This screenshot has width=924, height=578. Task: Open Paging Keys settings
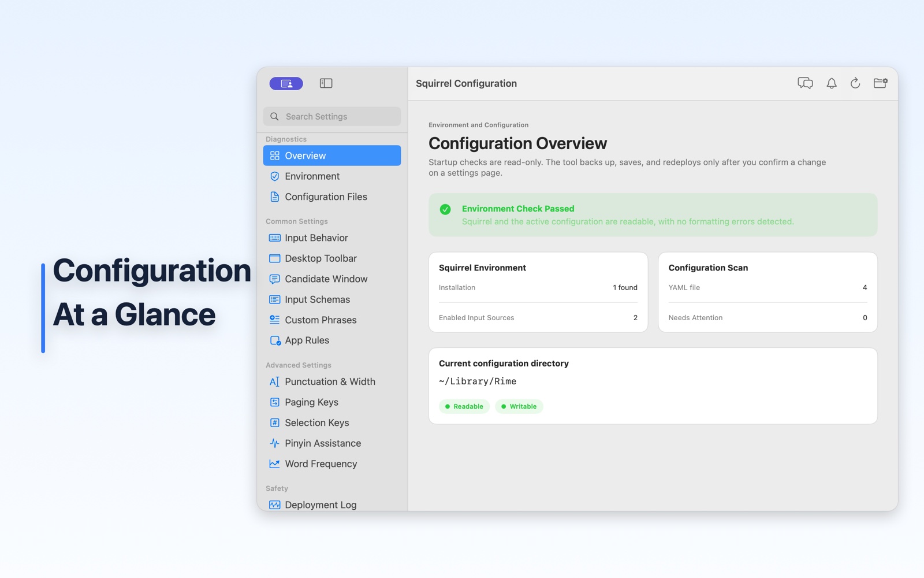(332, 402)
